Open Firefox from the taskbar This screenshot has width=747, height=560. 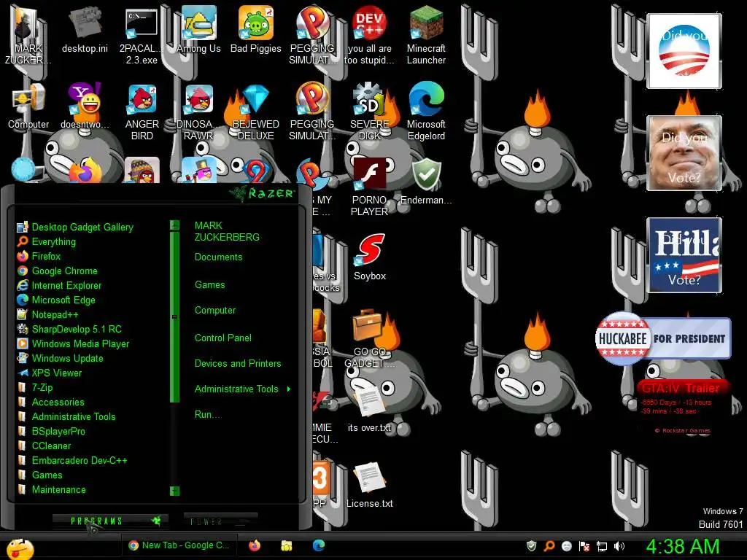coord(255,545)
